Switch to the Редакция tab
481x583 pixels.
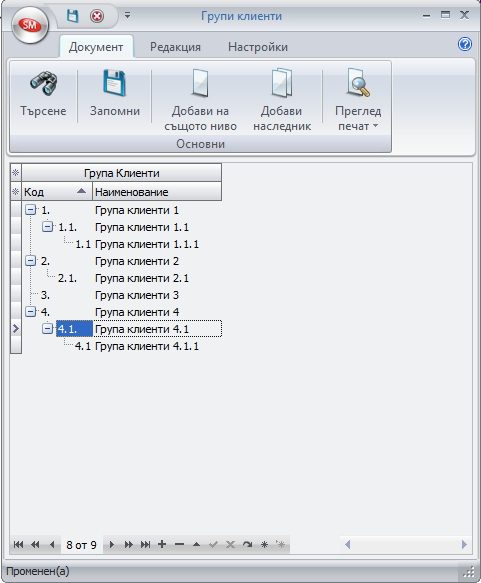175,47
